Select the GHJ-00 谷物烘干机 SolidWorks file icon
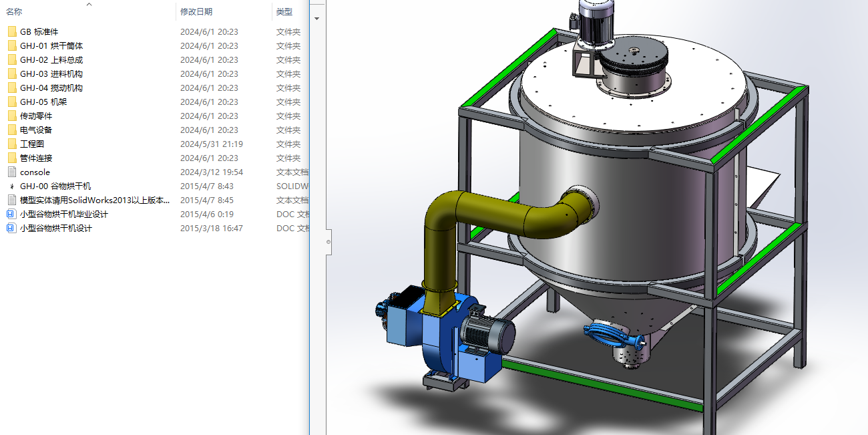The width and height of the screenshot is (868, 435). click(11, 186)
